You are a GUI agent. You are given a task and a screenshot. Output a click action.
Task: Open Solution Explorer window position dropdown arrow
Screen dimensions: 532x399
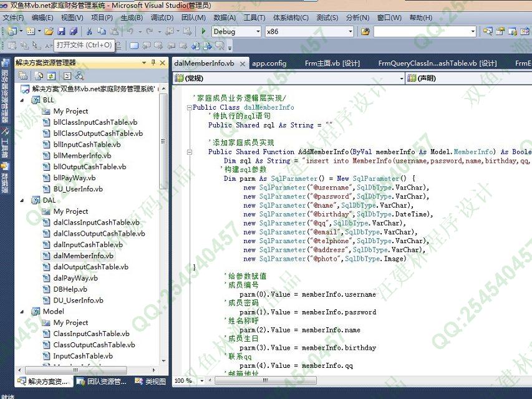click(144, 63)
